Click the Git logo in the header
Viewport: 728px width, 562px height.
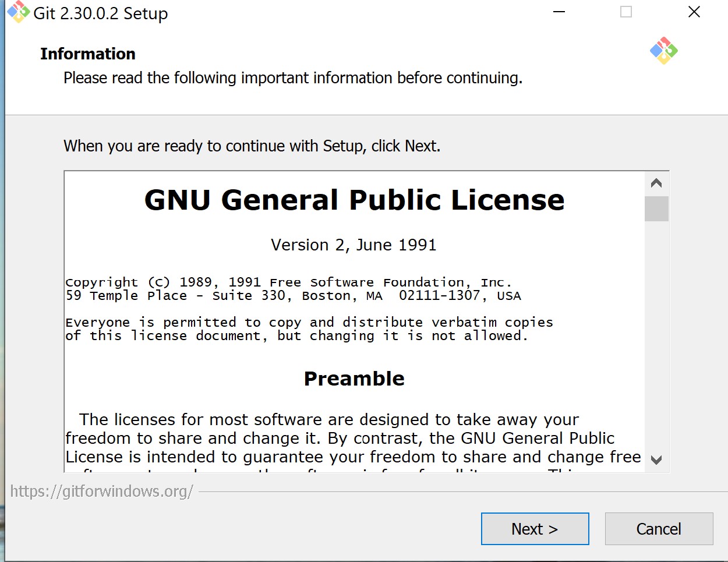click(664, 51)
